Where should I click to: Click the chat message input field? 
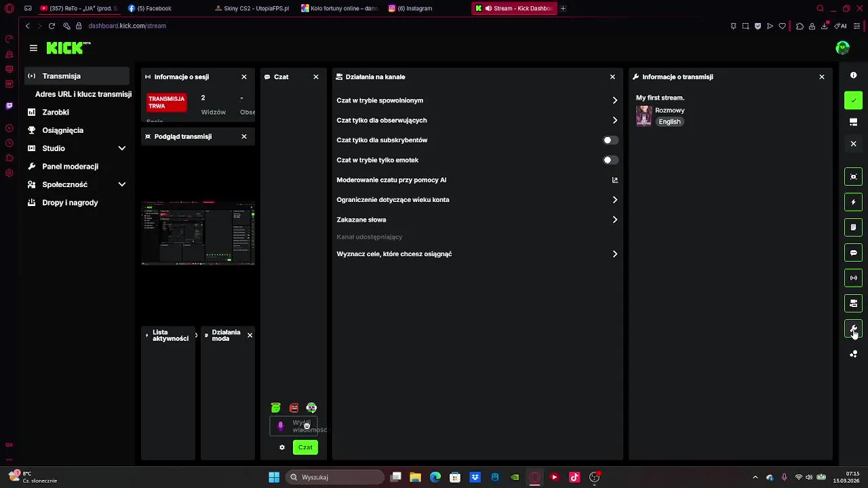tap(294, 426)
